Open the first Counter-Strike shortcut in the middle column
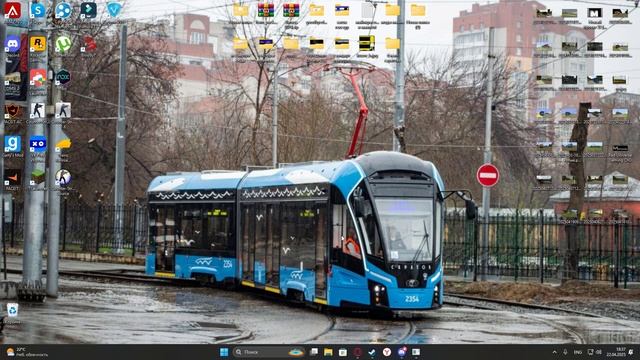Image resolution: width=640 pixels, height=360 pixels. click(x=38, y=111)
